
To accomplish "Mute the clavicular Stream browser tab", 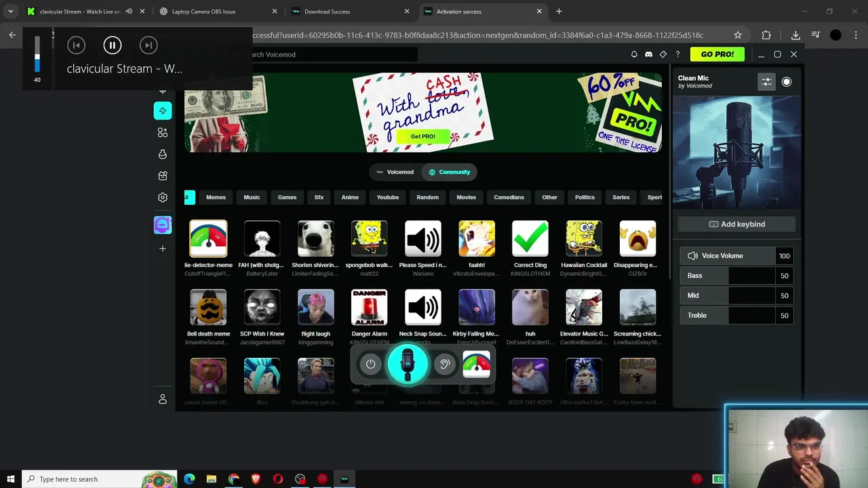I will click(129, 11).
